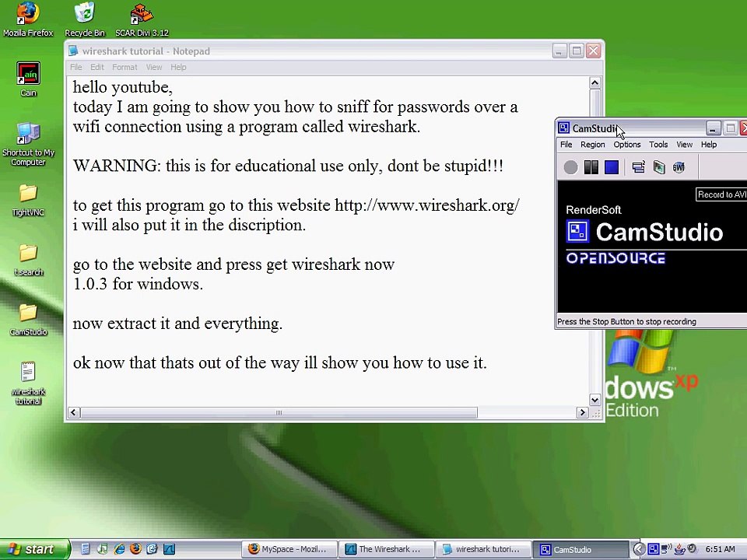Viewport: 747px width, 560px height.
Task: Click the taskbar clock showing 6:51 AM
Action: (720, 549)
